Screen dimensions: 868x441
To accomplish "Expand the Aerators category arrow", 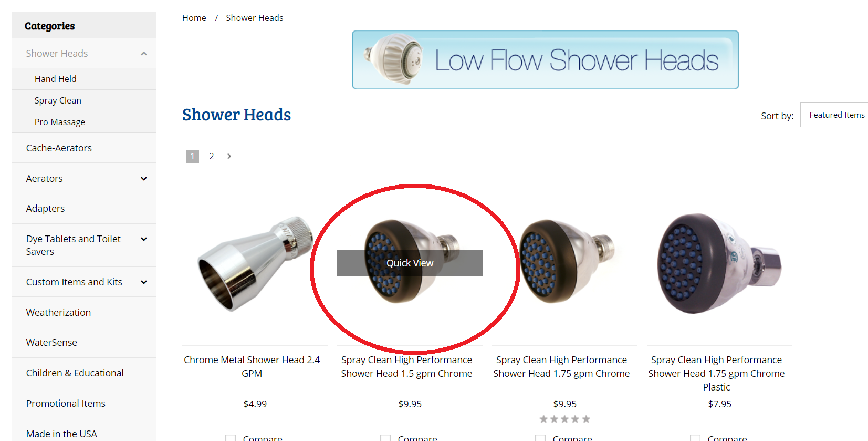I will tap(144, 179).
